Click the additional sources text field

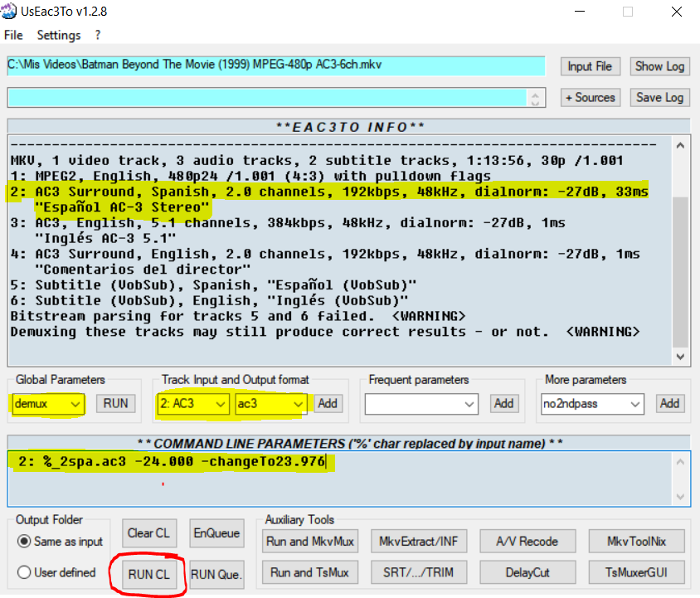(267, 97)
